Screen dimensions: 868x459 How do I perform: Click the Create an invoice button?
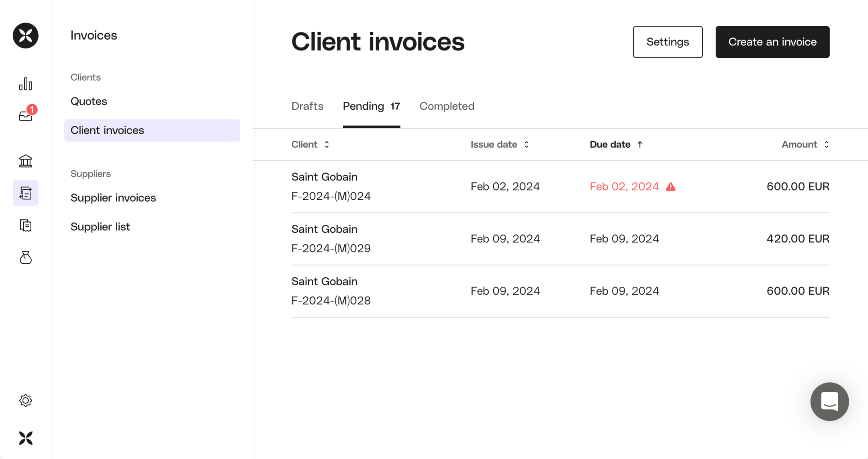pos(772,42)
